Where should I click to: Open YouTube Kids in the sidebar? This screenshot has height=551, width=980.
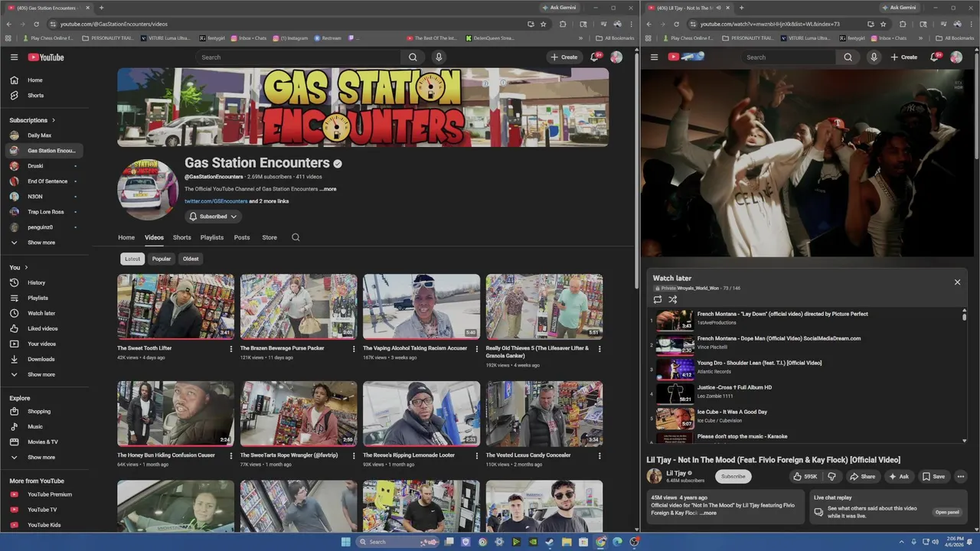tap(44, 525)
